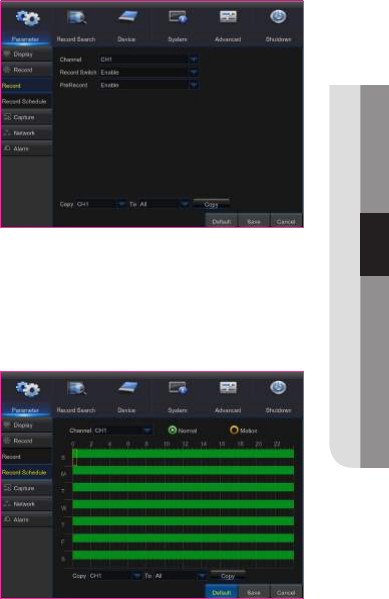Open Record Search icon in bottom panel
389x599 pixels.
click(x=76, y=389)
